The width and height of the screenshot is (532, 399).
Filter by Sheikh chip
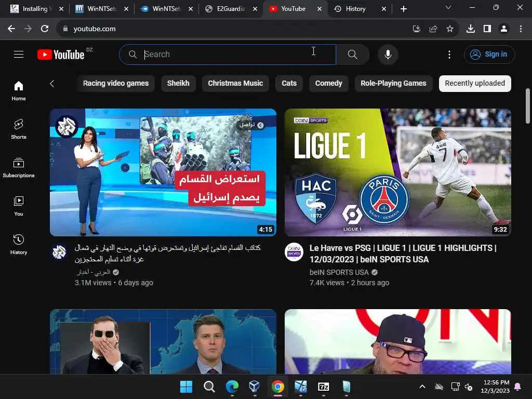click(x=178, y=84)
